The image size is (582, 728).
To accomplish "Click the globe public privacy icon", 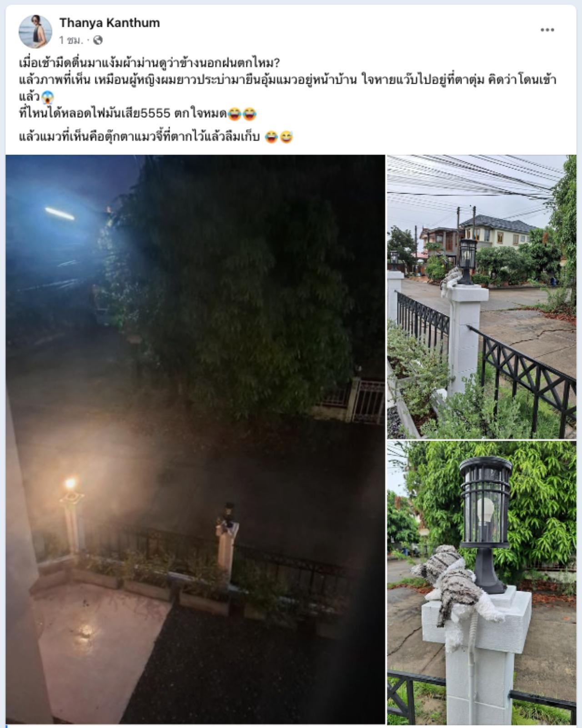I will click(x=98, y=40).
